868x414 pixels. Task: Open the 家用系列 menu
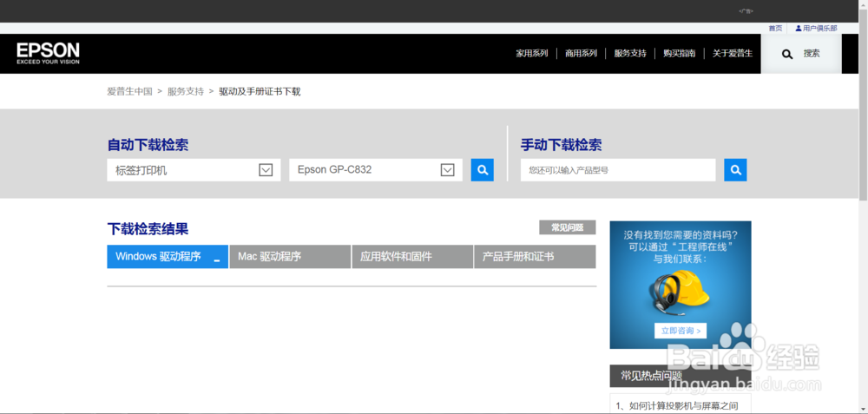pos(532,54)
